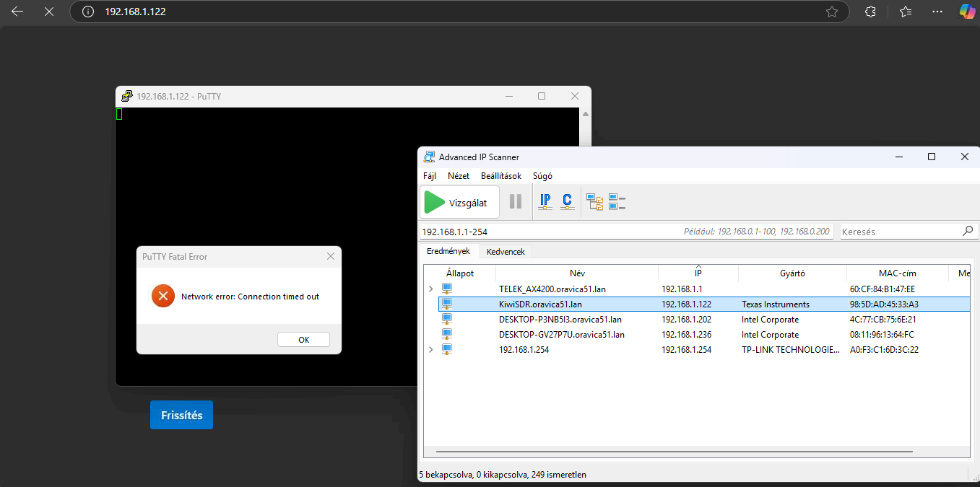
Task: Expand the TELEK_AX4200.oravica51.lan row
Action: click(431, 289)
